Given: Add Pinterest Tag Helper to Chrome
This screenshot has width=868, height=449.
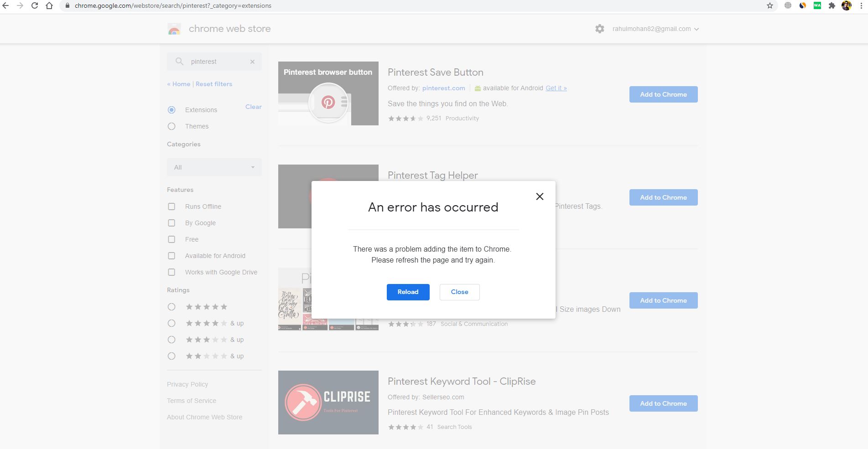Looking at the screenshot, I should point(664,197).
